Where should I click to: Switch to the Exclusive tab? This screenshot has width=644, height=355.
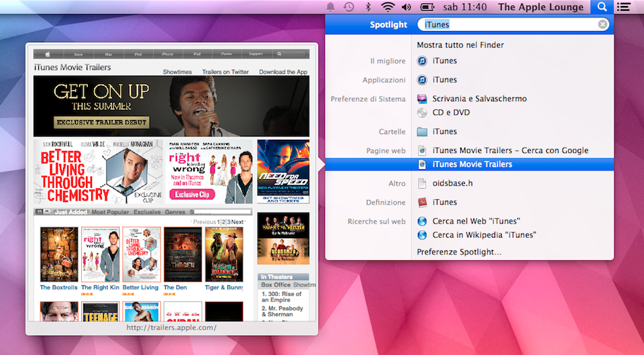click(147, 212)
